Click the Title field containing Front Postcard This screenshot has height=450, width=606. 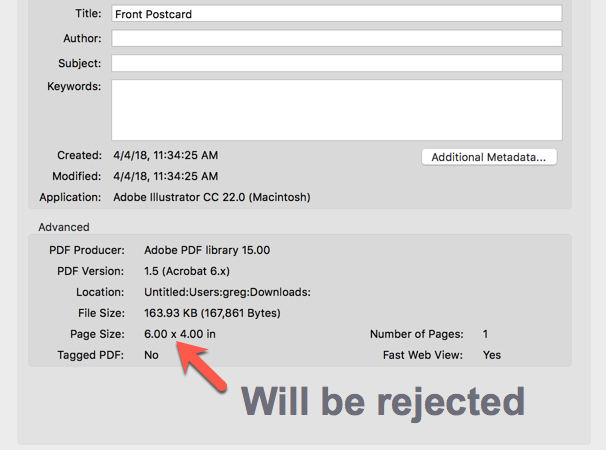336,14
